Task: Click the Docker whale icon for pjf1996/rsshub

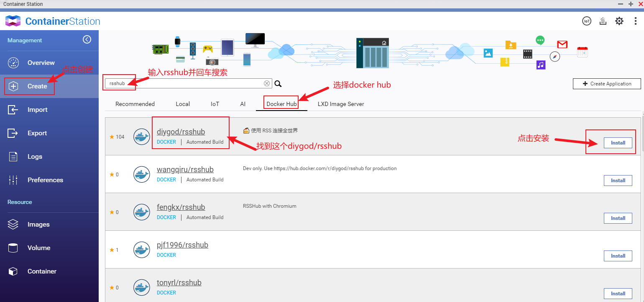Action: 142,250
